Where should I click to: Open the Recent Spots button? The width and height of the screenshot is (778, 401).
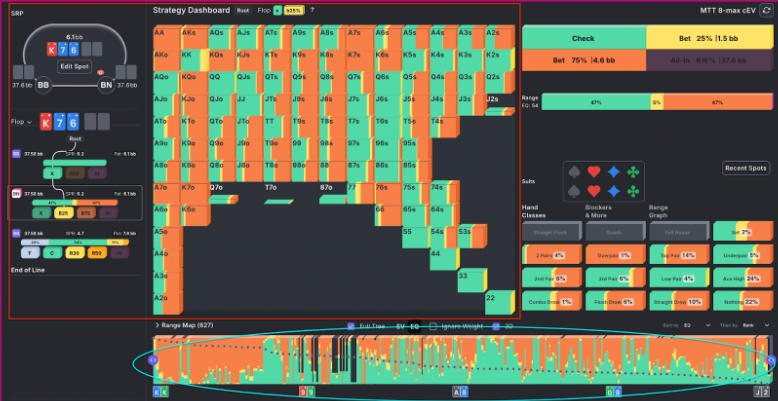pyautogui.click(x=745, y=168)
